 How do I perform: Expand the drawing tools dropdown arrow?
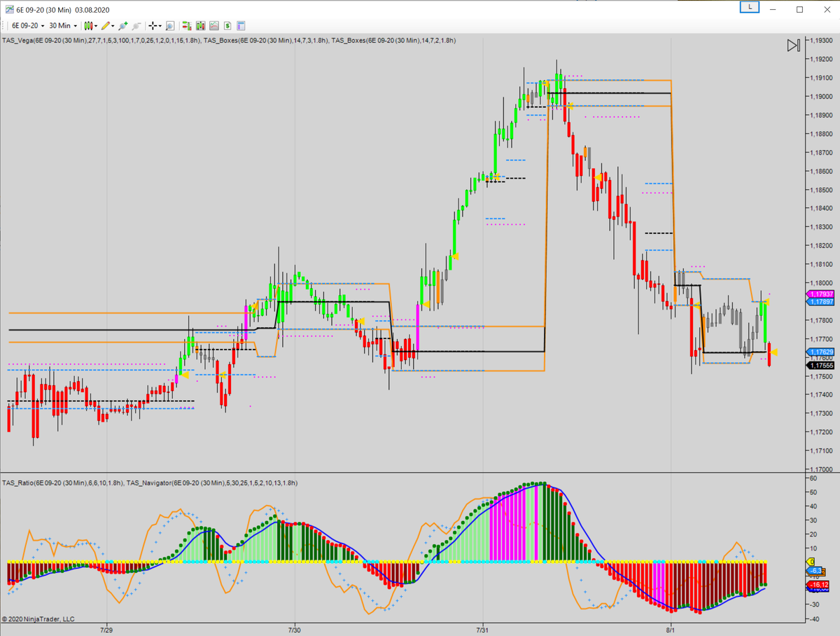[x=112, y=25]
